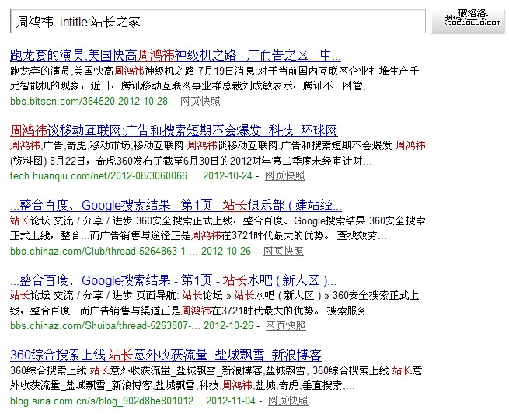Open the result titled 跑龙套的演员,美国快高周鸿祎神级机之路
509x420 pixels.
176,55
